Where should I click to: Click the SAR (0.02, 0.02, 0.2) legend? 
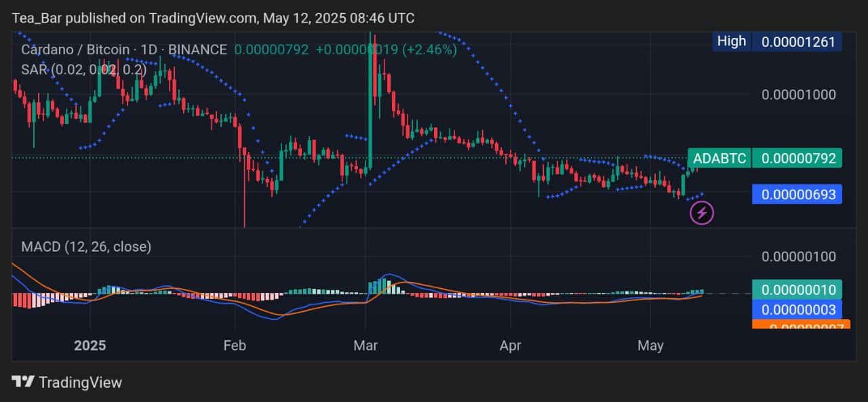pyautogui.click(x=83, y=69)
